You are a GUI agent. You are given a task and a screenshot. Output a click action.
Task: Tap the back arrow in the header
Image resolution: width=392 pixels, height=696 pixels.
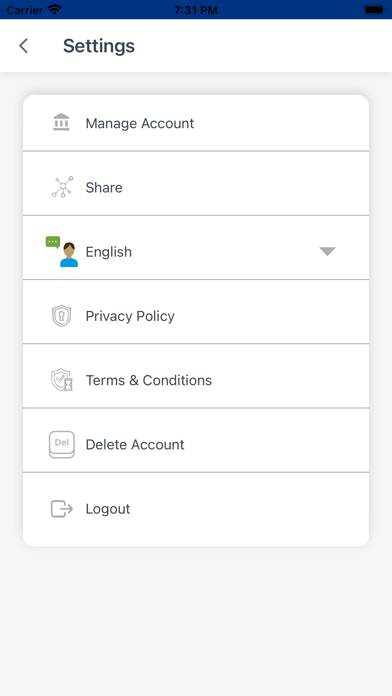[24, 46]
